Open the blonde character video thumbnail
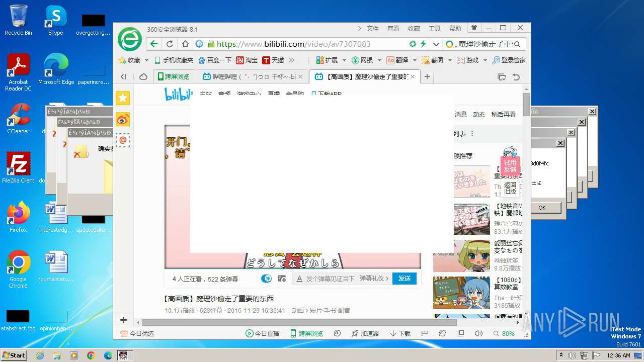Viewport: 644px width, 362px height. [x=461, y=256]
